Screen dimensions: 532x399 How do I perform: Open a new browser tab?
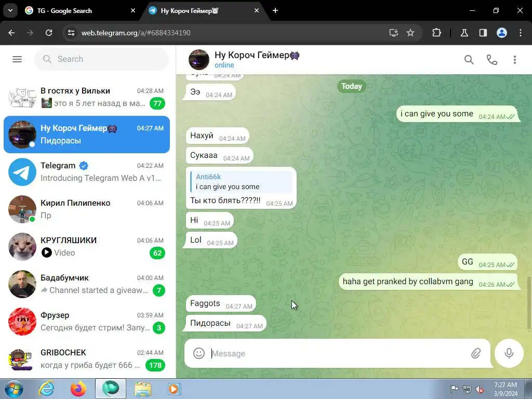(x=275, y=10)
